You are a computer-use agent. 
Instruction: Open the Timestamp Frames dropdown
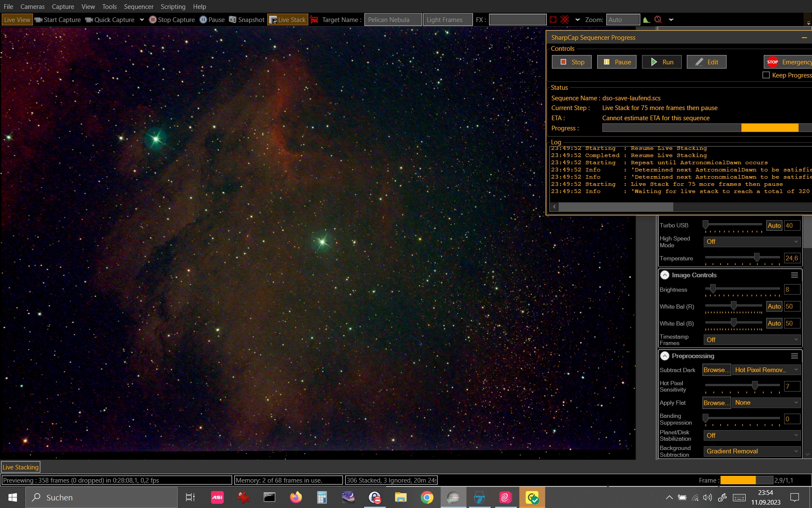(x=752, y=340)
